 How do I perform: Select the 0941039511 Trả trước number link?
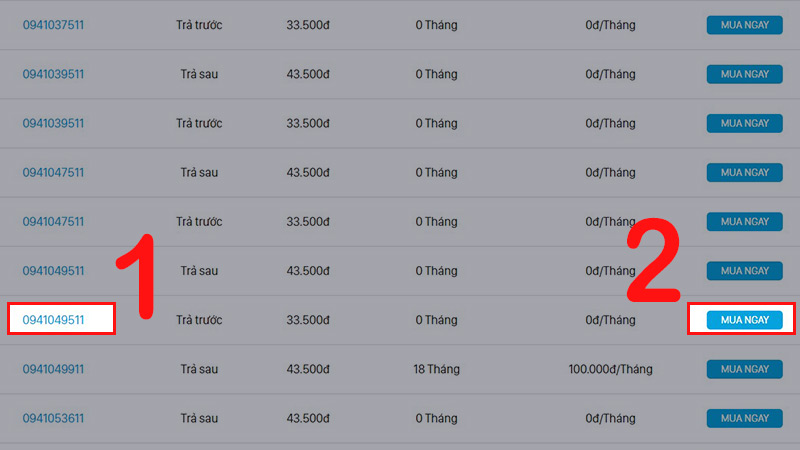point(53,123)
